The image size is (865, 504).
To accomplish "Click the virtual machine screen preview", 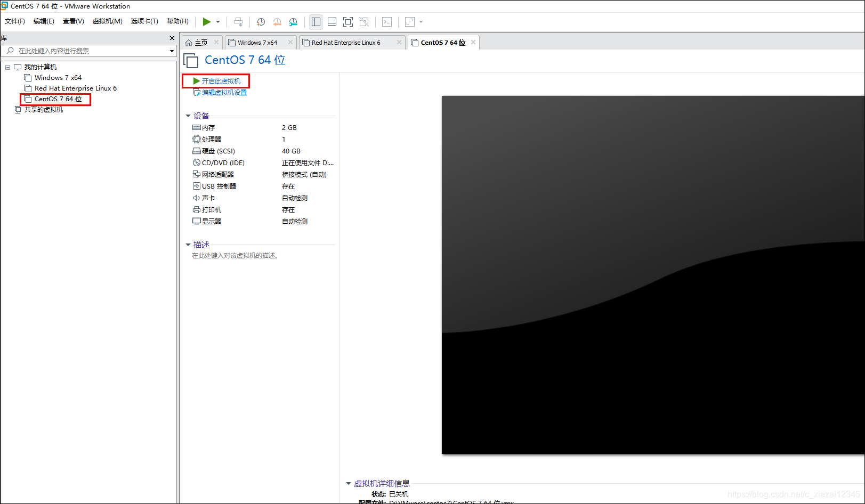I will click(x=653, y=275).
